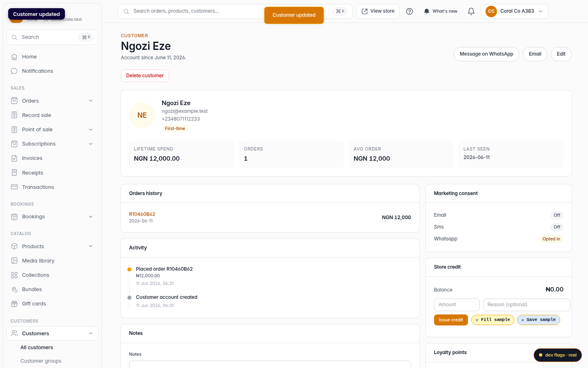This screenshot has height=368, width=588.
Task: Click the Media library image icon
Action: pyautogui.click(x=14, y=261)
